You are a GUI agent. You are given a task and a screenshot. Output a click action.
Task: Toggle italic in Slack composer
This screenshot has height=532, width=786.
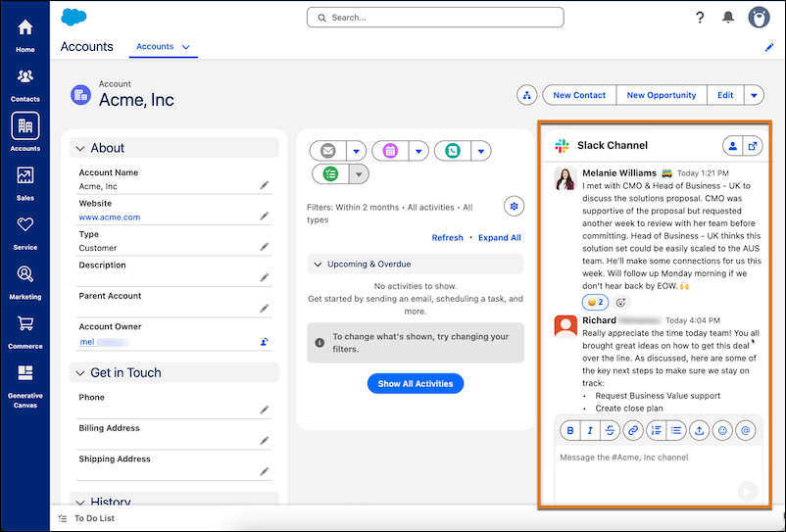(590, 430)
